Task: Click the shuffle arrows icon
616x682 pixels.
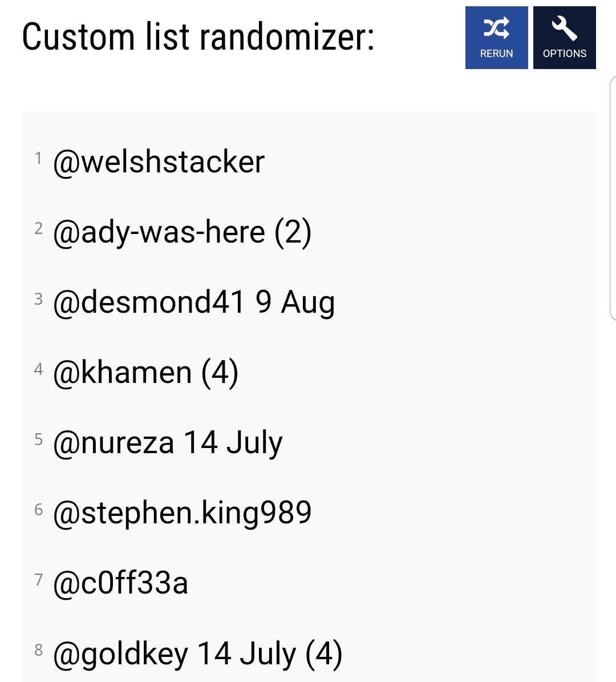Action: click(496, 29)
